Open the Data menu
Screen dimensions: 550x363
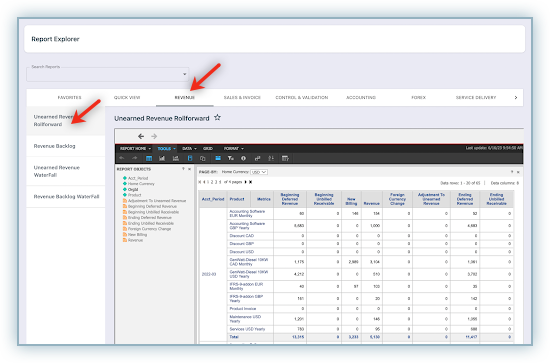(189, 149)
